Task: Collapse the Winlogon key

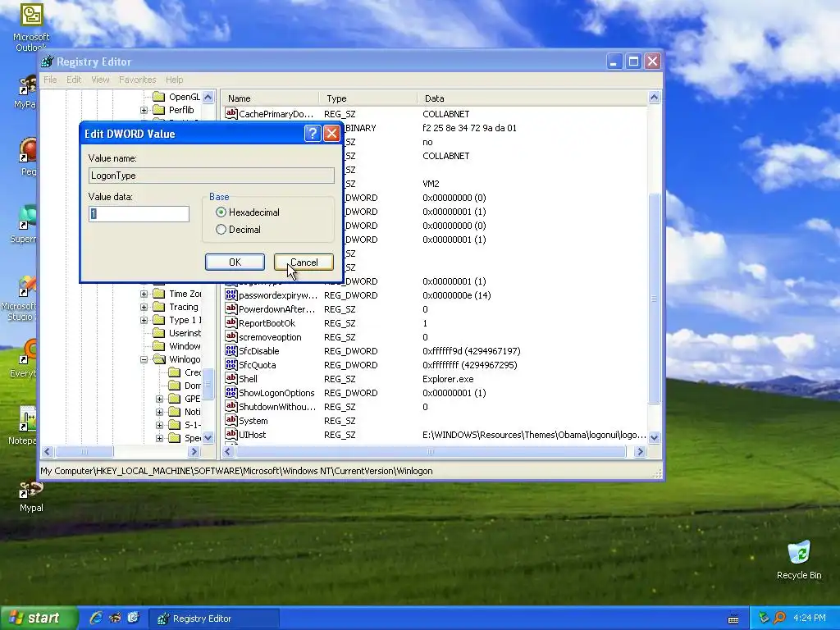Action: click(144, 359)
